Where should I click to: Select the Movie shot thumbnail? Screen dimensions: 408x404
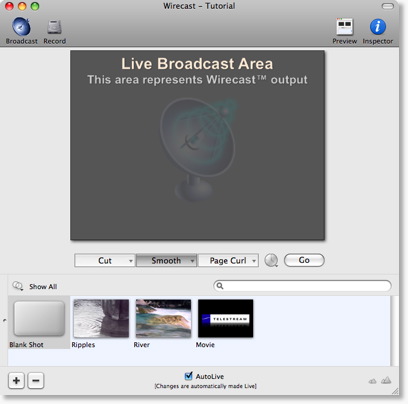pos(226,318)
